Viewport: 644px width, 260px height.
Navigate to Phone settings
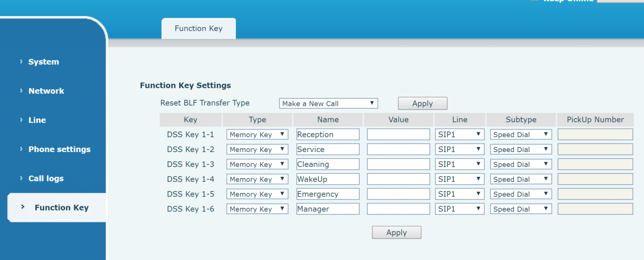59,149
